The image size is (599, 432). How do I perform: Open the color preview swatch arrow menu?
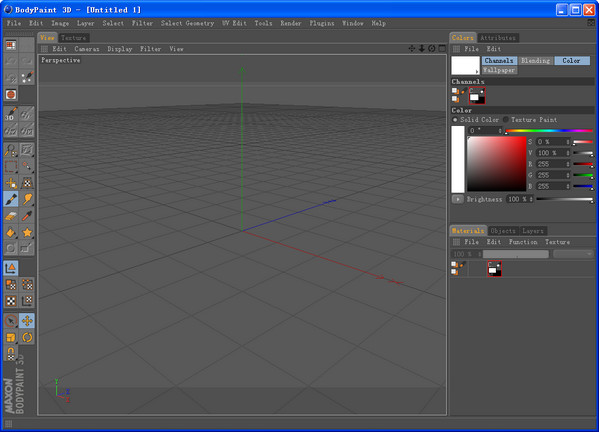[477, 72]
